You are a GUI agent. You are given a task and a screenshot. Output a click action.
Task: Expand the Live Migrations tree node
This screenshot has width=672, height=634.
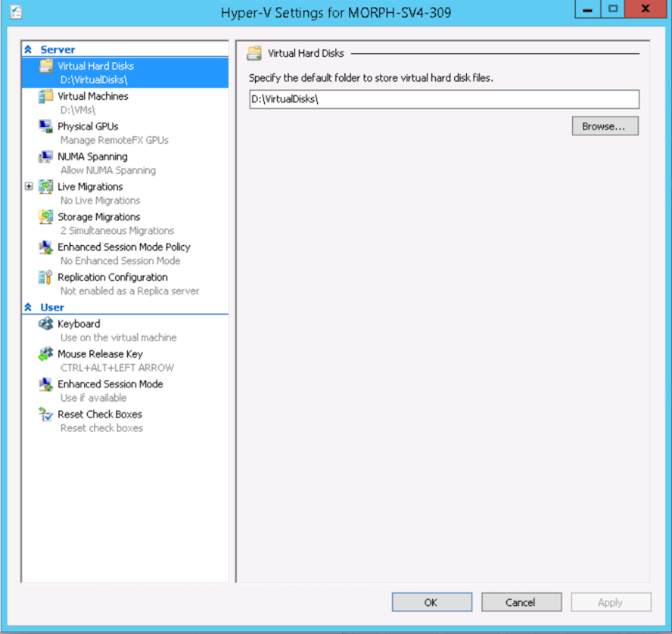(28, 185)
